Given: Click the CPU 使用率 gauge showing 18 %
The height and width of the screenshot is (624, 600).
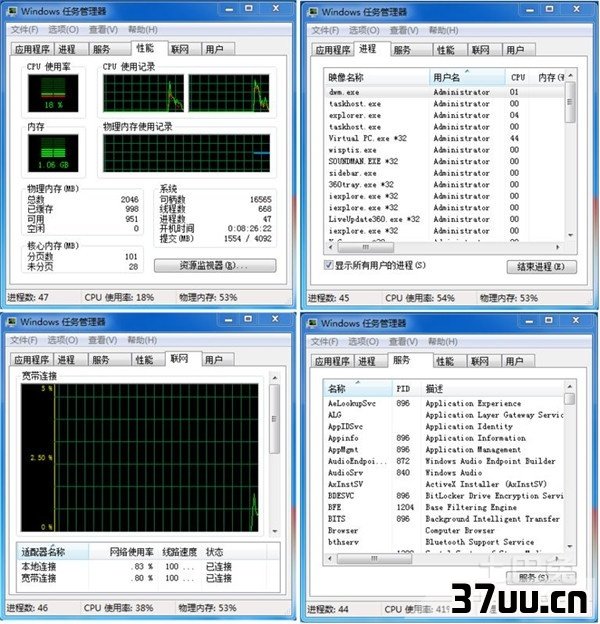Looking at the screenshot, I should [x=53, y=93].
